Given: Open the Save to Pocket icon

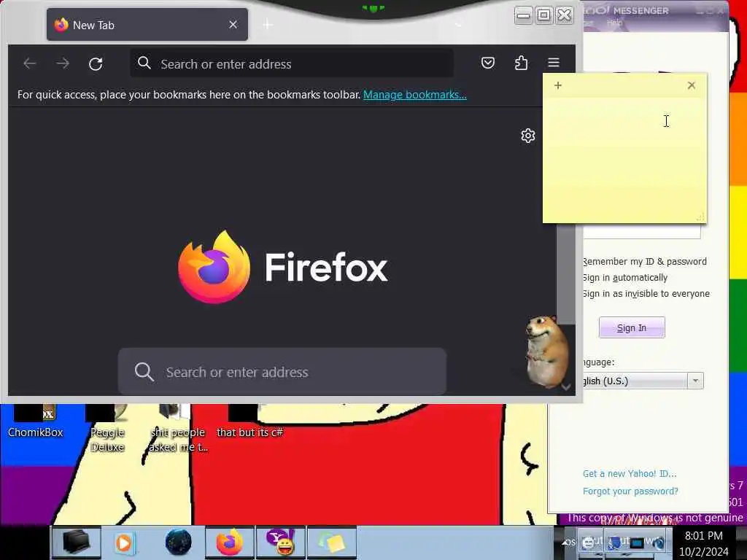Looking at the screenshot, I should (488, 63).
